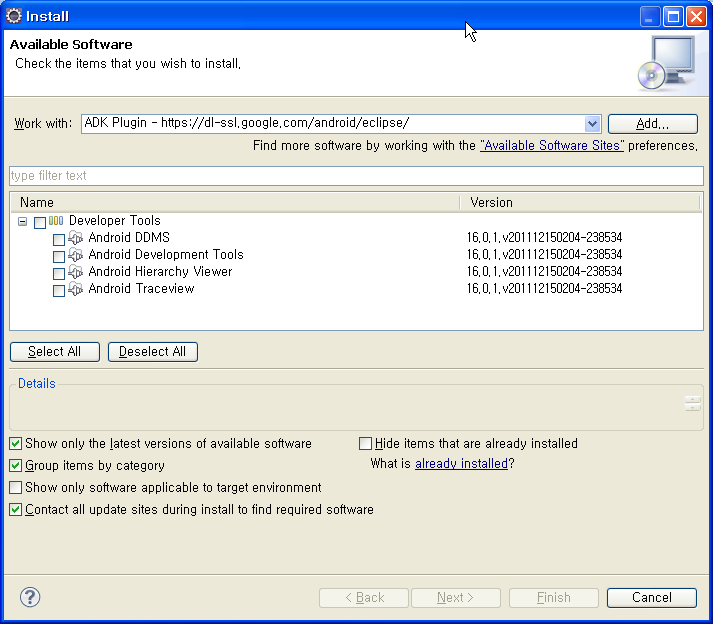The height and width of the screenshot is (624, 713).
Task: Check the Android DDMS checkbox
Action: point(59,240)
